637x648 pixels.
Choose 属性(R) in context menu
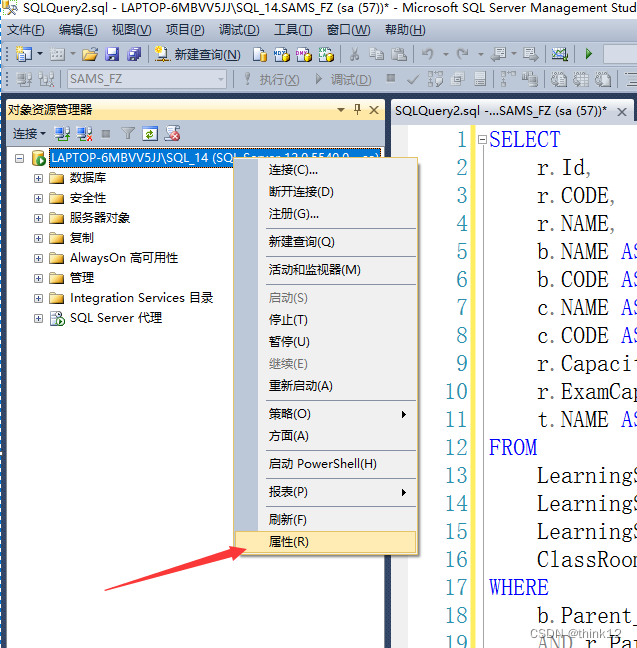click(x=326, y=542)
